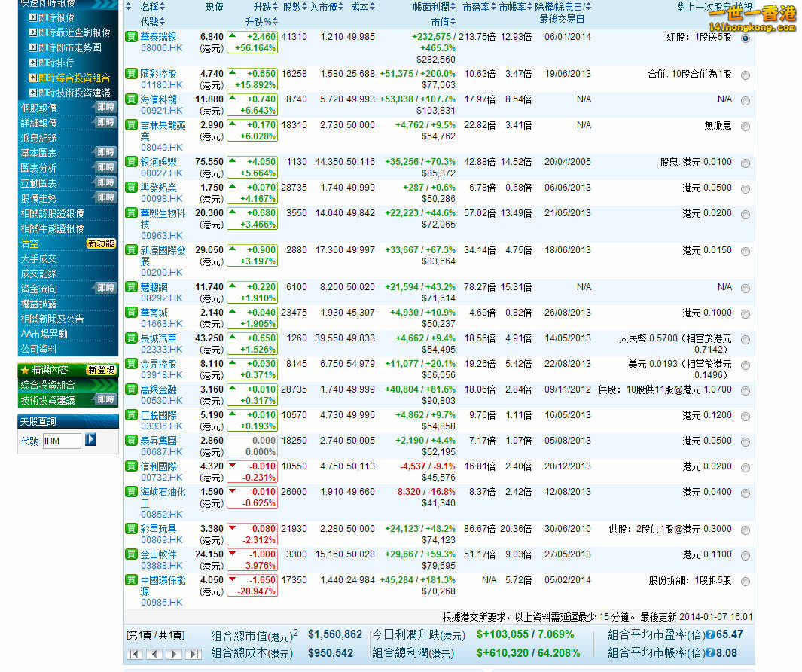Open 技術投資建議 under 精選內容
802x672 pixels.
coord(47,400)
